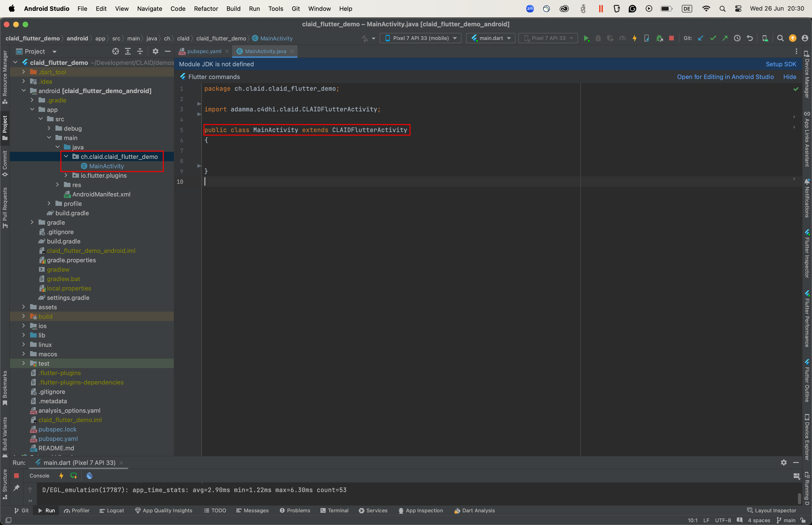Click Git Push green arrow icon
The height and width of the screenshot is (525, 812).
[725, 38]
